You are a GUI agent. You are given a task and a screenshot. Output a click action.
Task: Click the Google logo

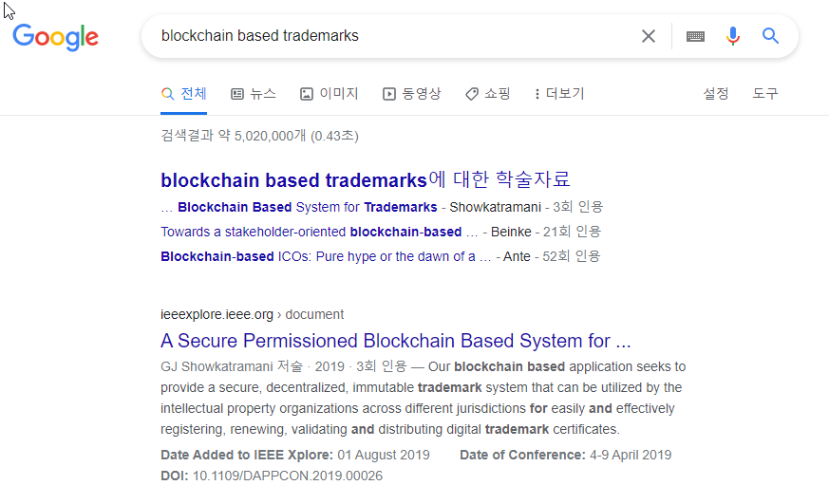[x=55, y=37]
